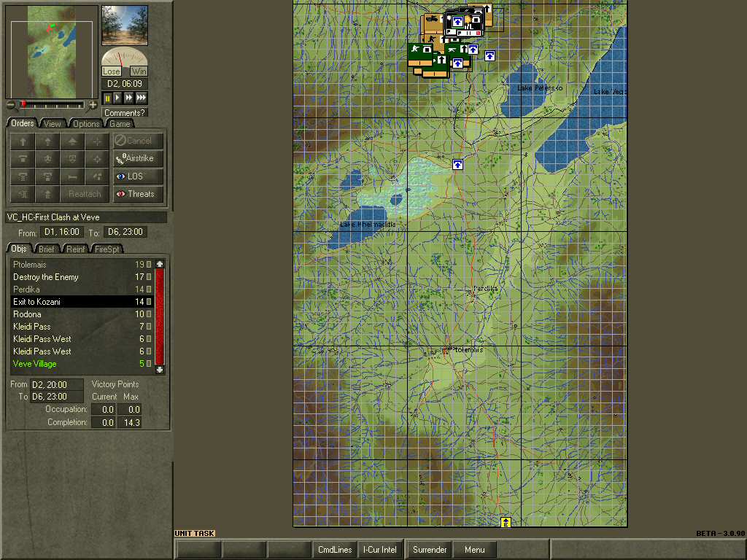Select the Ptolemais objective

coord(82,264)
